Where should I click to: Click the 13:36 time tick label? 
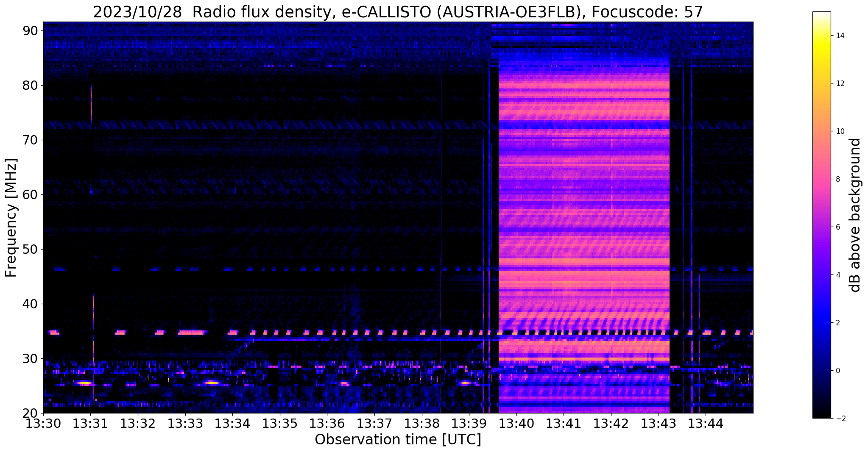(x=327, y=423)
